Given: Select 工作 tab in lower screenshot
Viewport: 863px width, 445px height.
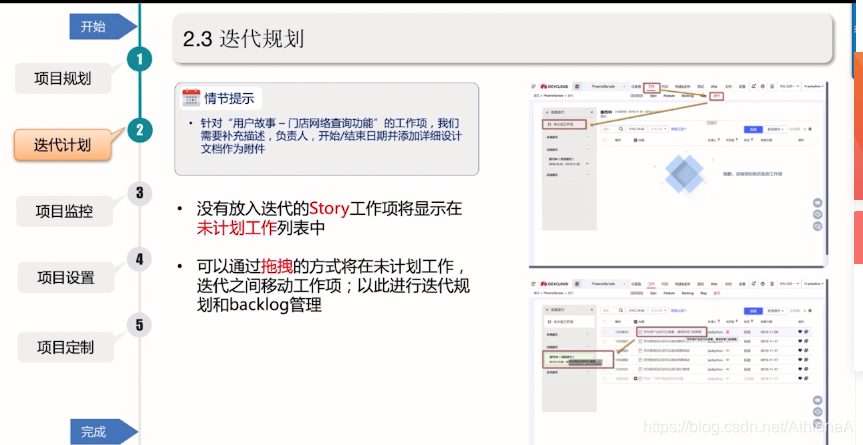Looking at the screenshot, I should (x=651, y=284).
